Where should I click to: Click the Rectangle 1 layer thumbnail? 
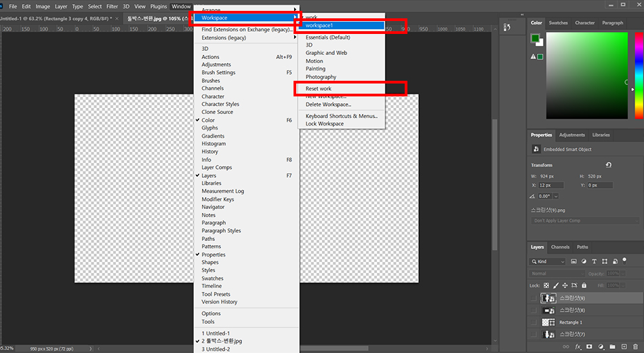coord(548,322)
